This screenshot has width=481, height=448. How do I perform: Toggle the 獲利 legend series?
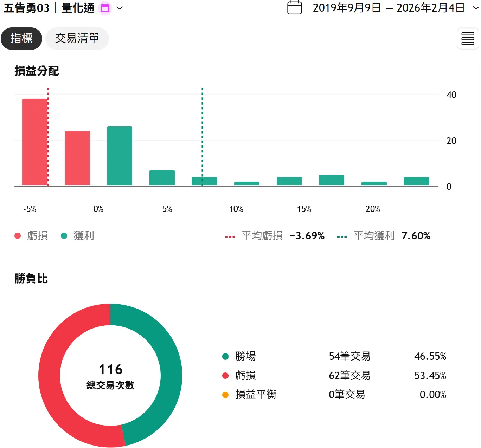[x=78, y=235]
